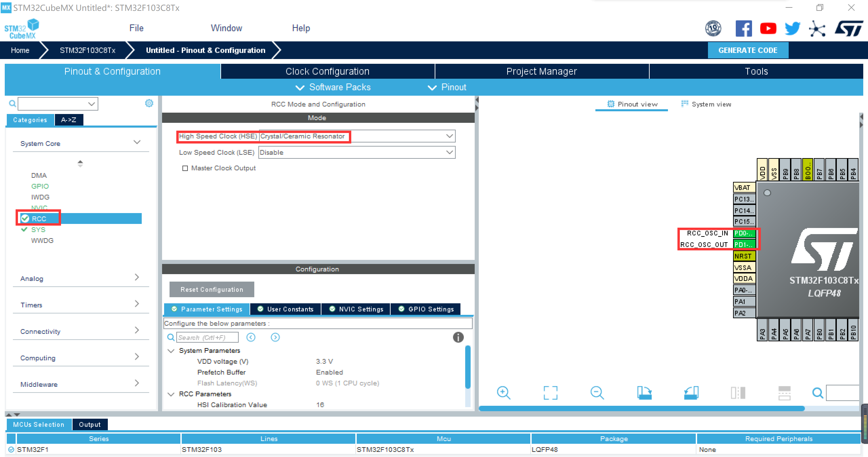This screenshot has width=868, height=457.
Task: Expand the Categories filter dropdown
Action: [x=90, y=104]
